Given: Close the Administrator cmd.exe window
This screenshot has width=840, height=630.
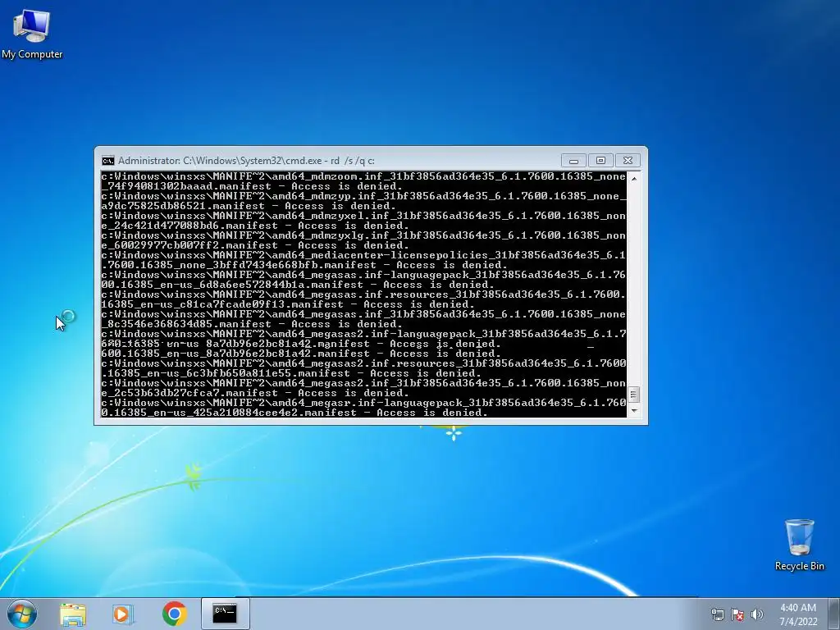Looking at the screenshot, I should coord(628,161).
